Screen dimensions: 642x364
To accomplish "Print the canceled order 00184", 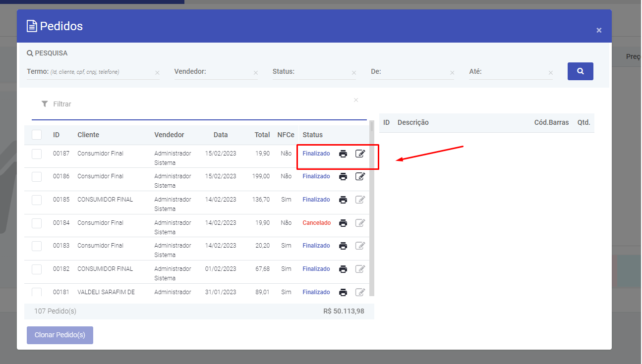I will point(343,223).
